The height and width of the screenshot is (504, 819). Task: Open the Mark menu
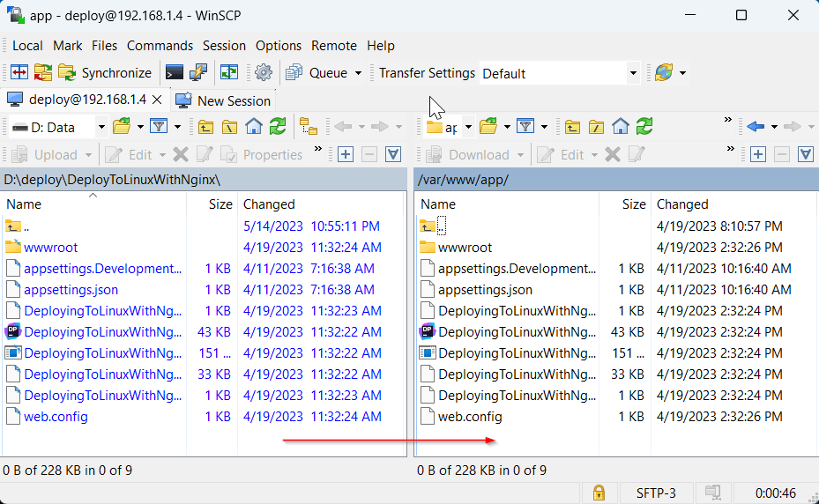click(67, 46)
